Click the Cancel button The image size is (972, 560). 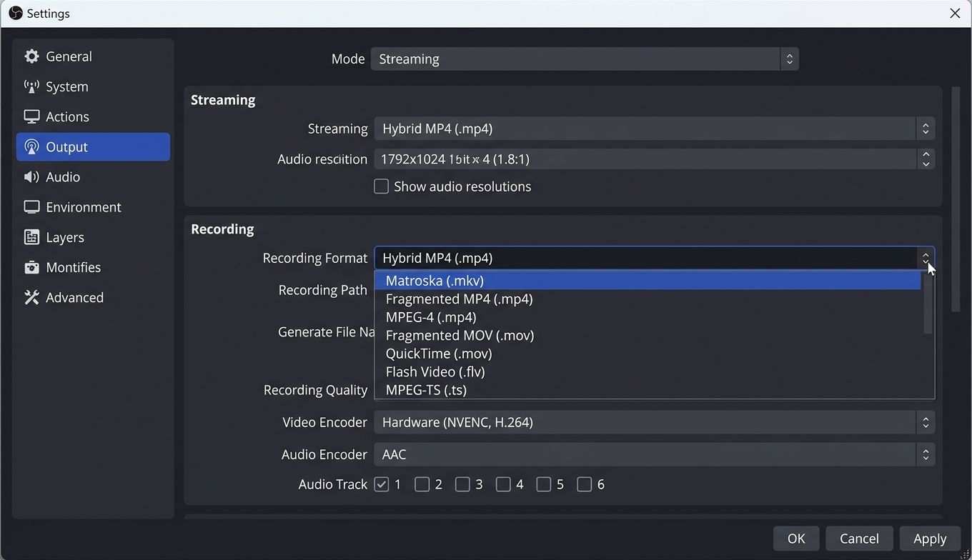point(859,539)
